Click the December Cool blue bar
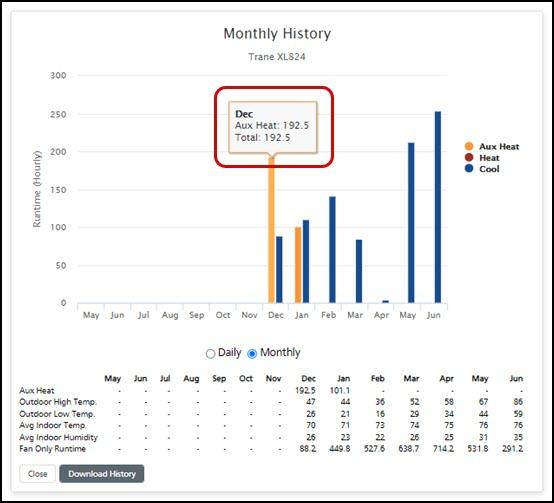The width and height of the screenshot is (554, 503). [x=279, y=270]
